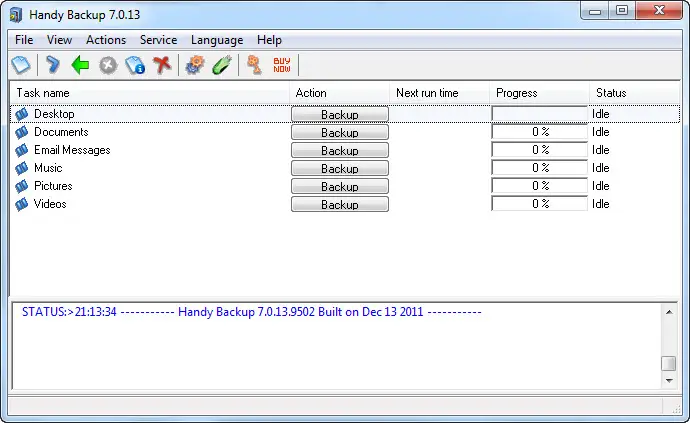Click the Idle status of Music row
Image resolution: width=690 pixels, height=423 pixels.
[x=601, y=168]
